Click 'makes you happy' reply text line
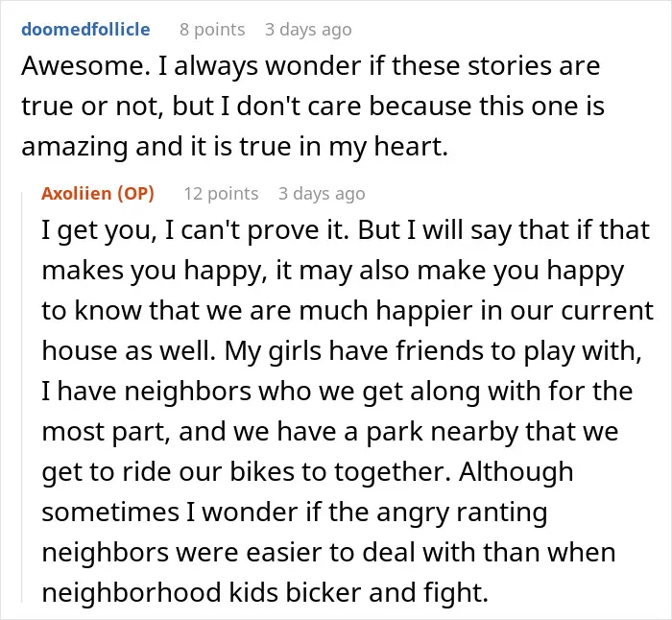The height and width of the screenshot is (620, 672). pyautogui.click(x=332, y=271)
